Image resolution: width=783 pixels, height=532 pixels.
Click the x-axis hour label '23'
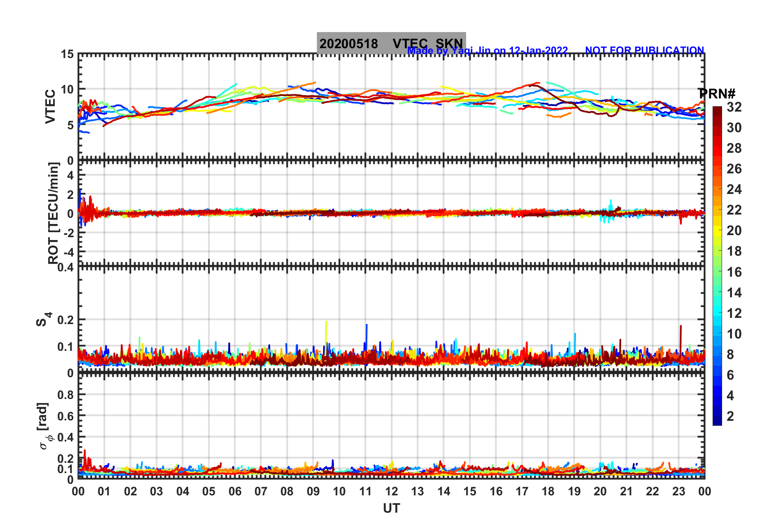(x=679, y=491)
